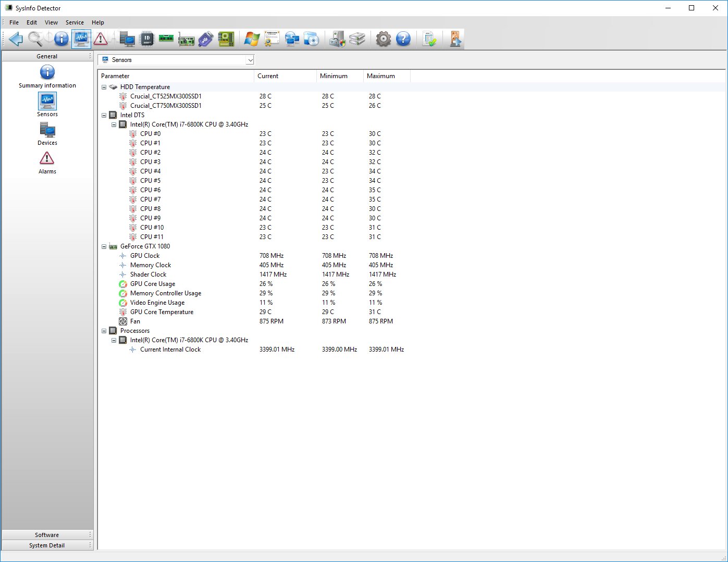Click the exit door toolbar icon
The width and height of the screenshot is (728, 562).
point(455,39)
